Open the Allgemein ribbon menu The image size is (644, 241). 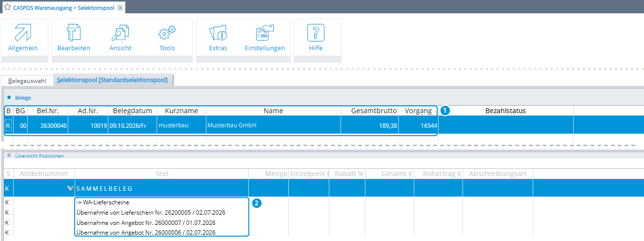point(23,38)
